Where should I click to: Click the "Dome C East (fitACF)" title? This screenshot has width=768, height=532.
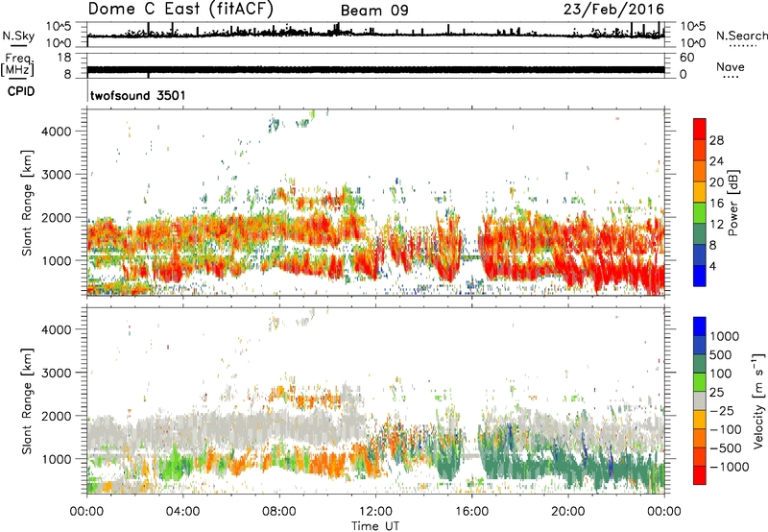[x=180, y=10]
